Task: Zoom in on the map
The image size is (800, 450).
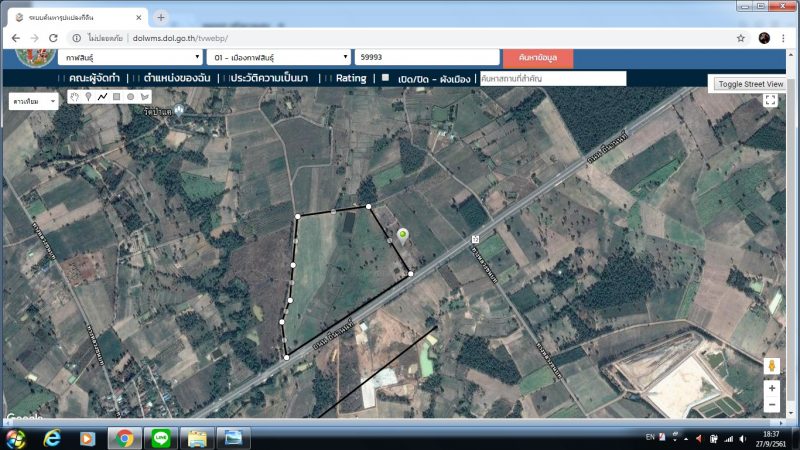Action: click(x=771, y=388)
